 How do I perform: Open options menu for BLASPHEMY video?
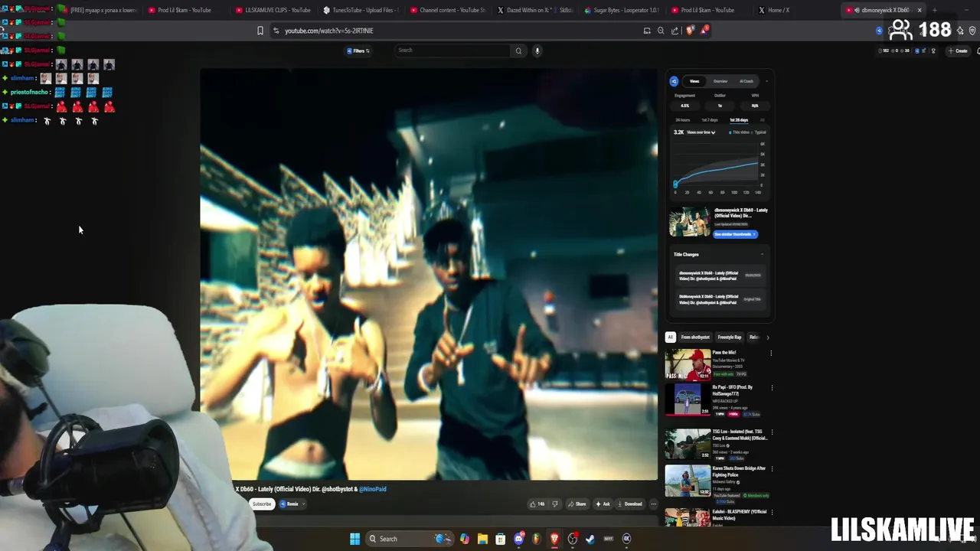(771, 513)
